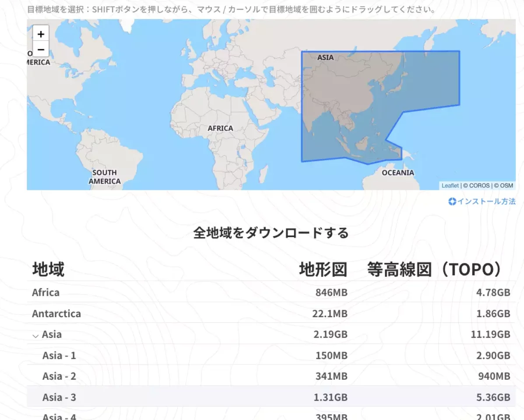The image size is (524, 420).
Task: Download Asia TOPO map 11.19GB
Action: coord(491,335)
